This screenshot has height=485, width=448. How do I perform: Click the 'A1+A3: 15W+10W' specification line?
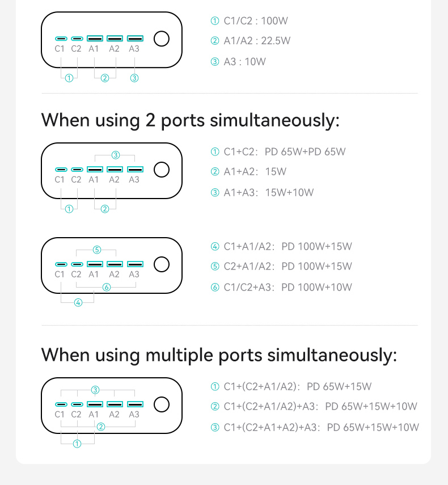pyautogui.click(x=268, y=193)
